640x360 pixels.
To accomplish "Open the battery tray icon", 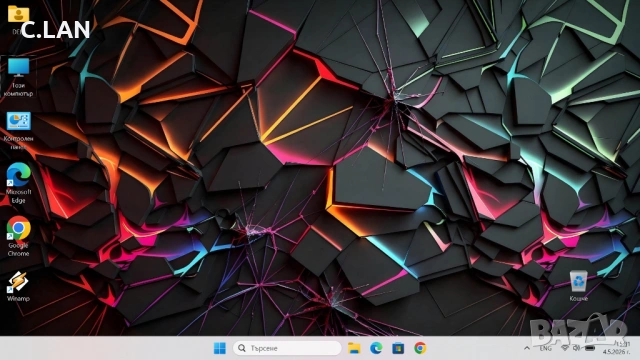I will (x=589, y=348).
